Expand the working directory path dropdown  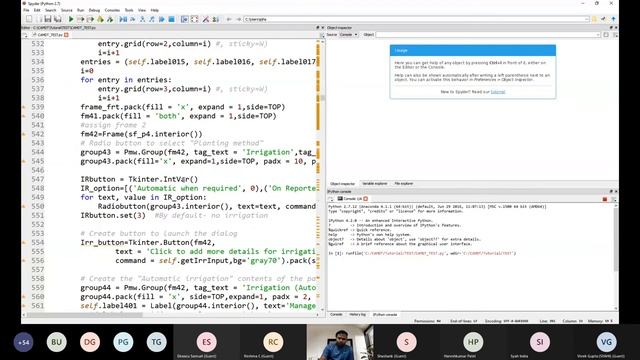click(587, 19)
